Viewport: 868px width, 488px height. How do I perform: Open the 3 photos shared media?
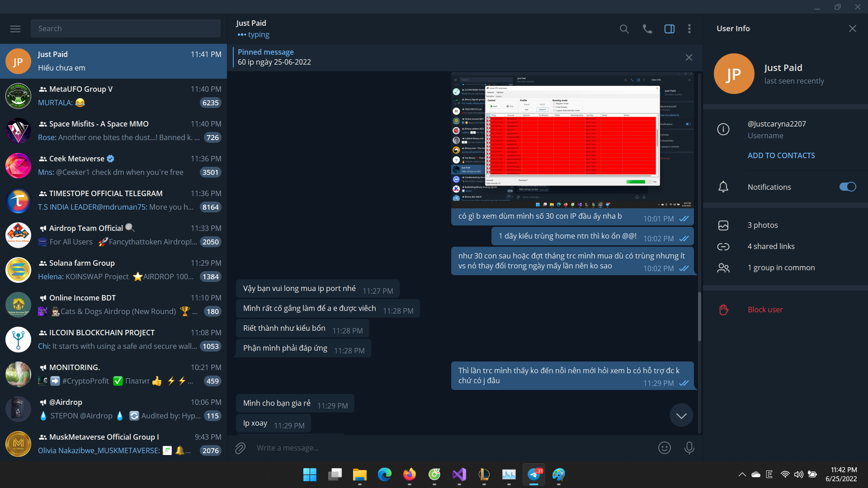[762, 225]
